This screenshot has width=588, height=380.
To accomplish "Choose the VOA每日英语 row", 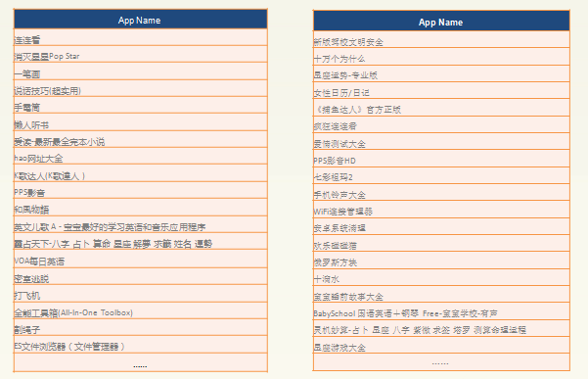I will [x=140, y=259].
